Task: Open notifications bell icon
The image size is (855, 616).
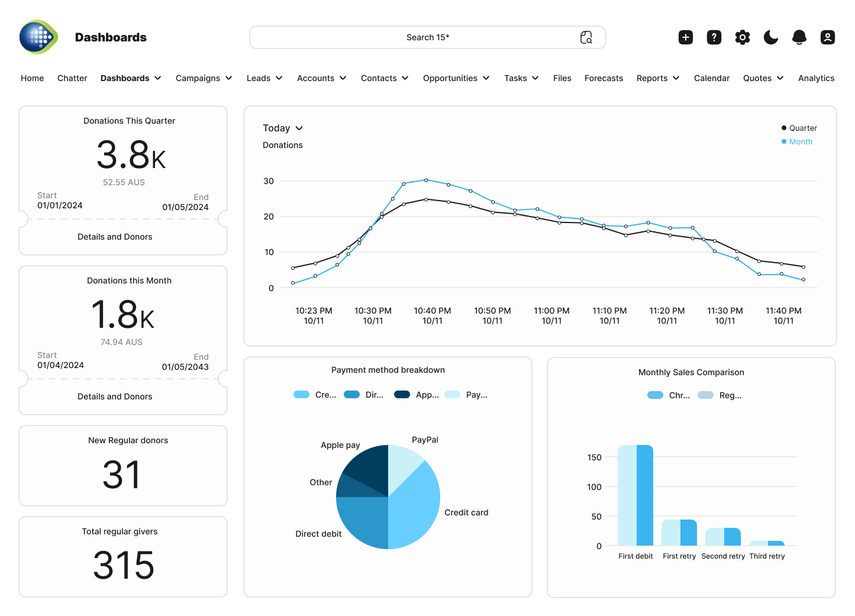Action: click(x=799, y=37)
